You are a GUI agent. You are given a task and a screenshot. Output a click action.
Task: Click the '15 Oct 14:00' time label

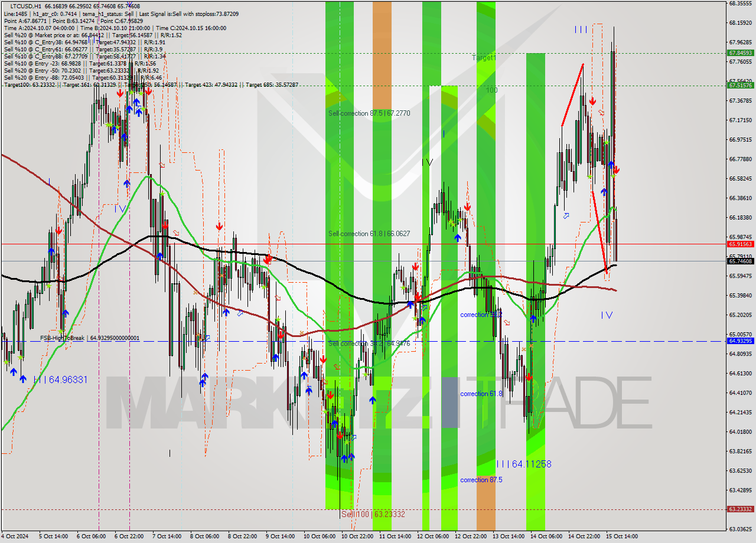[621, 537]
